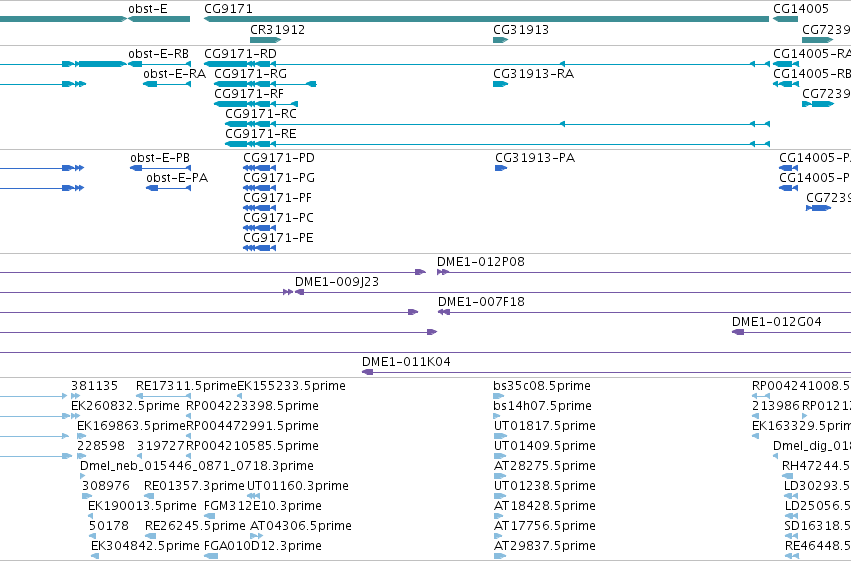Click the CG14005 gene feature
This screenshot has height=561, width=851.
[785, 19]
